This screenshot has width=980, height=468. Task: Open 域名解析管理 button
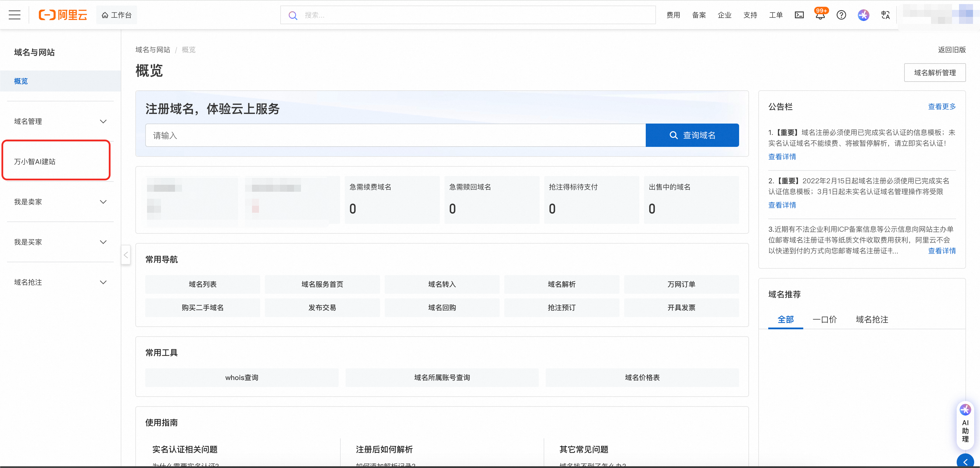coord(934,73)
